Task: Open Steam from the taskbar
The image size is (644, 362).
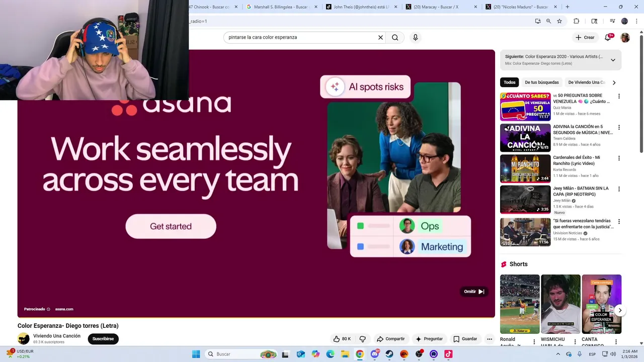Action: [389, 354]
